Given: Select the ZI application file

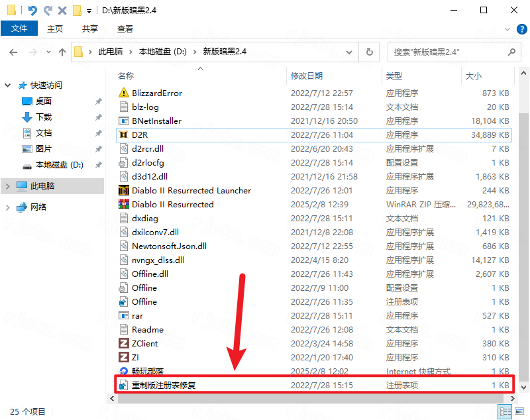Looking at the screenshot, I should point(135,357).
